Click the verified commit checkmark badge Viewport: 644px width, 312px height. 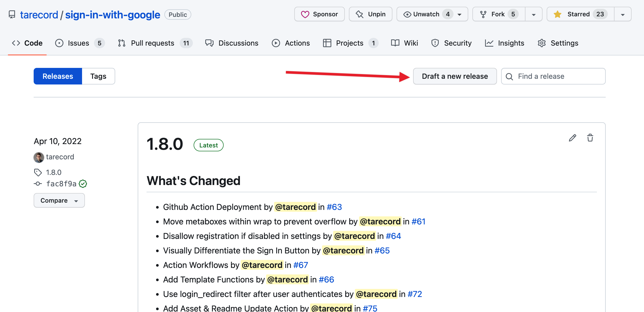click(83, 184)
